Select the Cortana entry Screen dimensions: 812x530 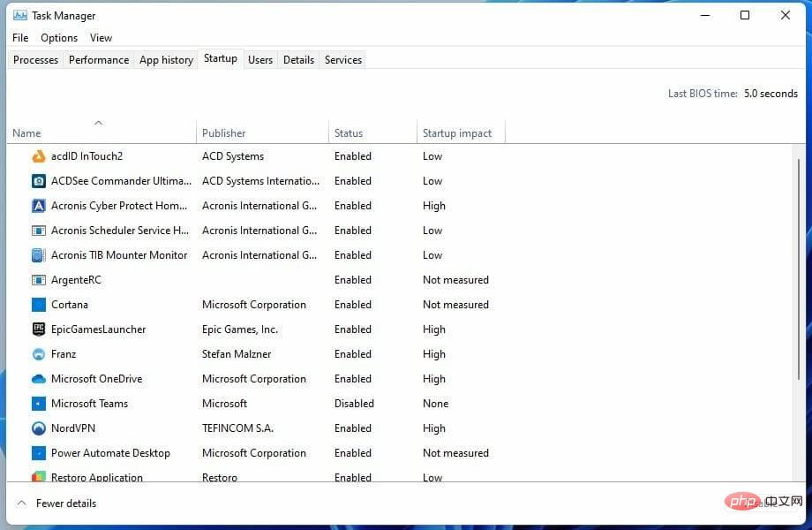pyautogui.click(x=70, y=305)
